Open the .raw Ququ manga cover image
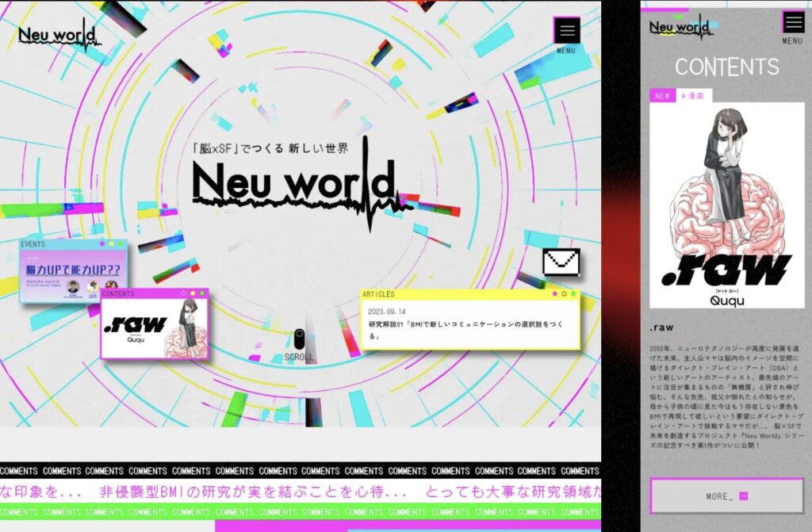Screen dimensions: 812x532 [x=726, y=205]
